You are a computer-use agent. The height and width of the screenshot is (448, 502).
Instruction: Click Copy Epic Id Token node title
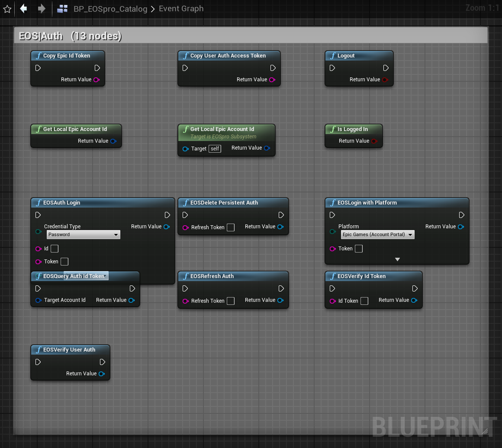(x=67, y=56)
